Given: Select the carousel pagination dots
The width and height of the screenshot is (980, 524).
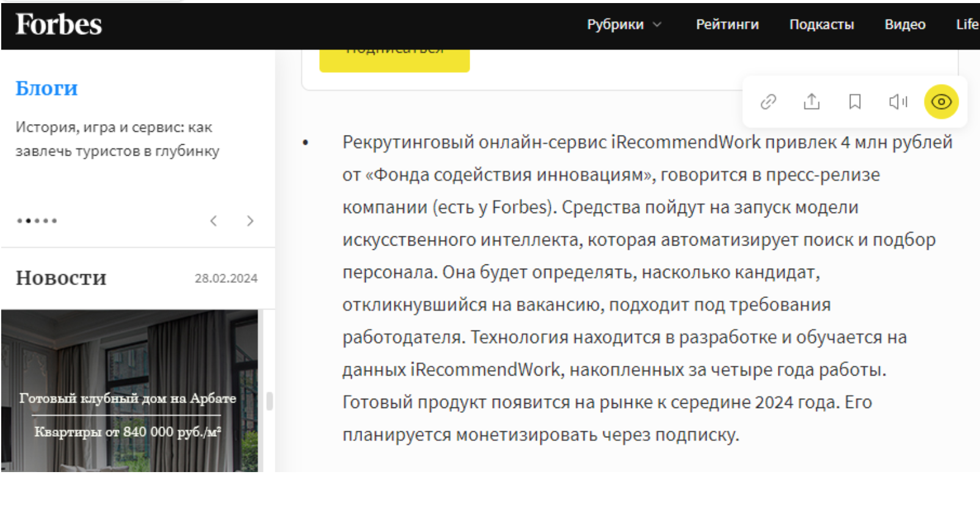Looking at the screenshot, I should click(x=37, y=221).
